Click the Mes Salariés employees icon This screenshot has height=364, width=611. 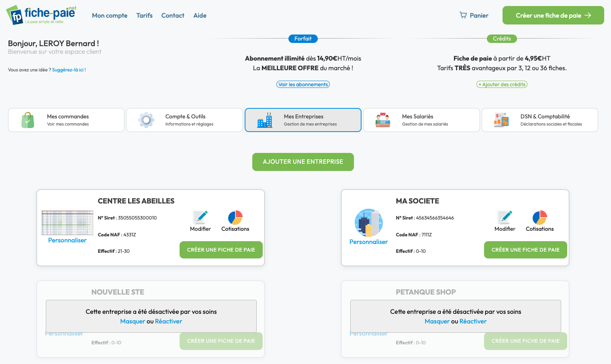pos(383,120)
